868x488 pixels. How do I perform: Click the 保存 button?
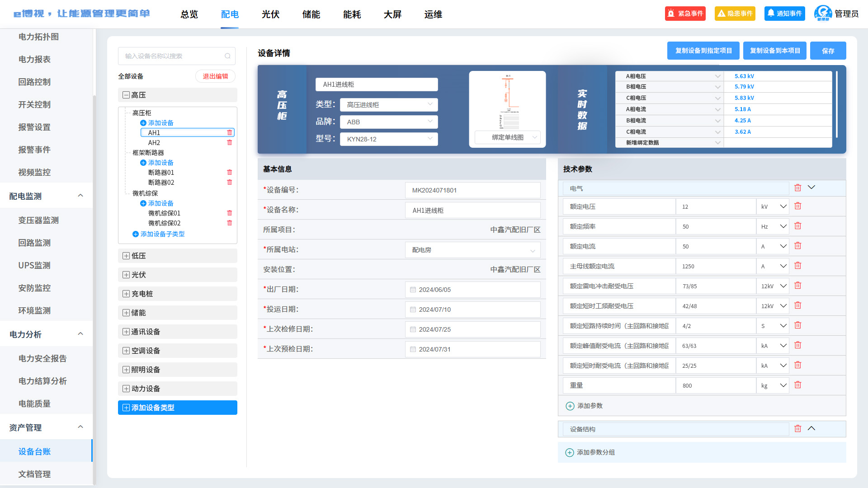coord(828,51)
